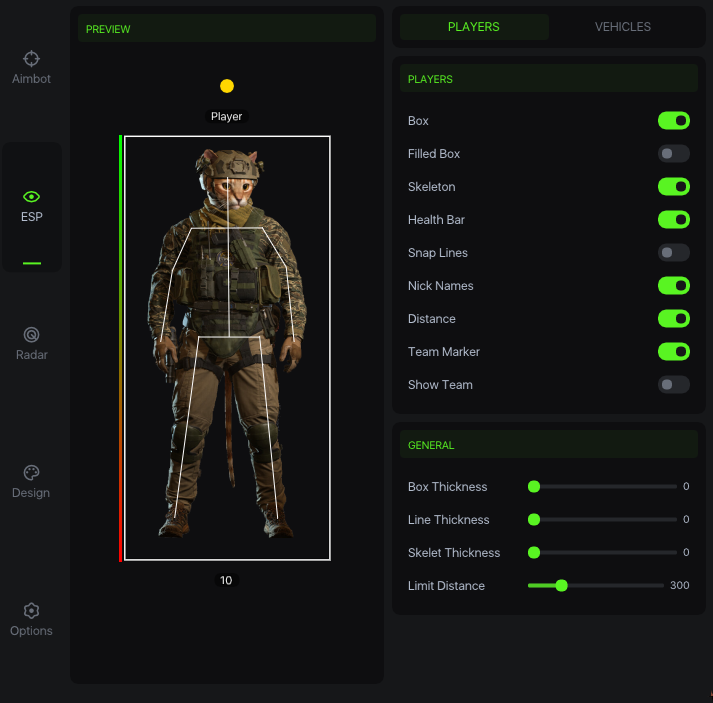Click the Line Thickness slider handle
The width and height of the screenshot is (713, 703).
534,520
